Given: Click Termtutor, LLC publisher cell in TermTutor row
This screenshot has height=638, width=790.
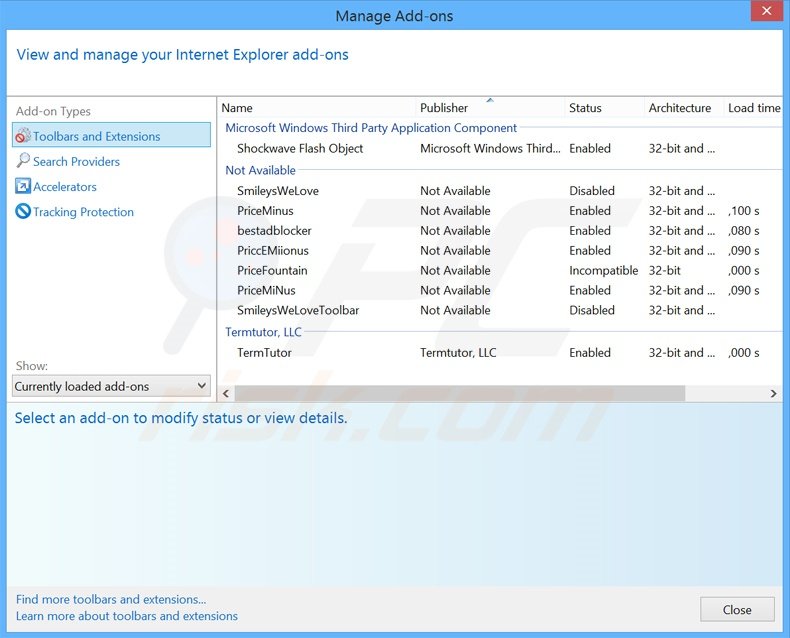Looking at the screenshot, I should pos(458,353).
